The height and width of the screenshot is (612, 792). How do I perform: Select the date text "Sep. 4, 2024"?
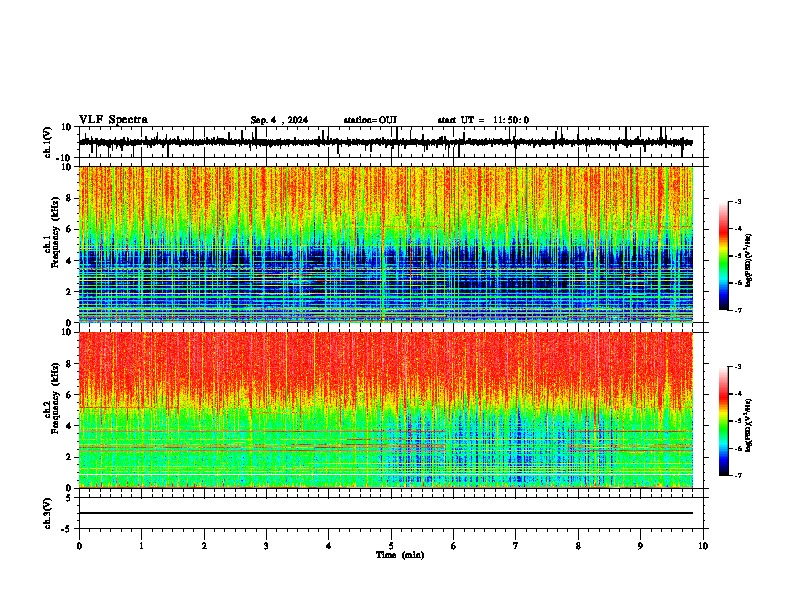(279, 120)
